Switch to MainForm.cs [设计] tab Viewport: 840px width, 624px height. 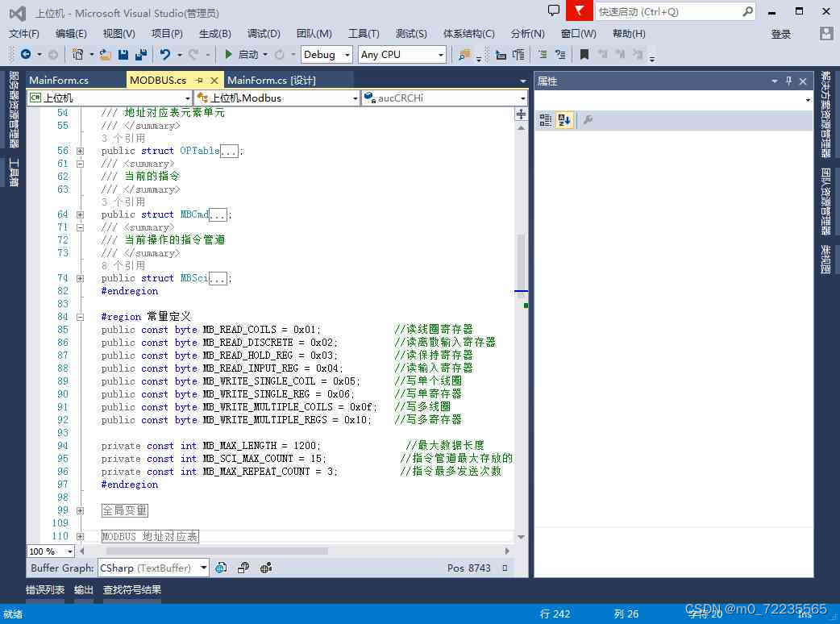point(271,81)
